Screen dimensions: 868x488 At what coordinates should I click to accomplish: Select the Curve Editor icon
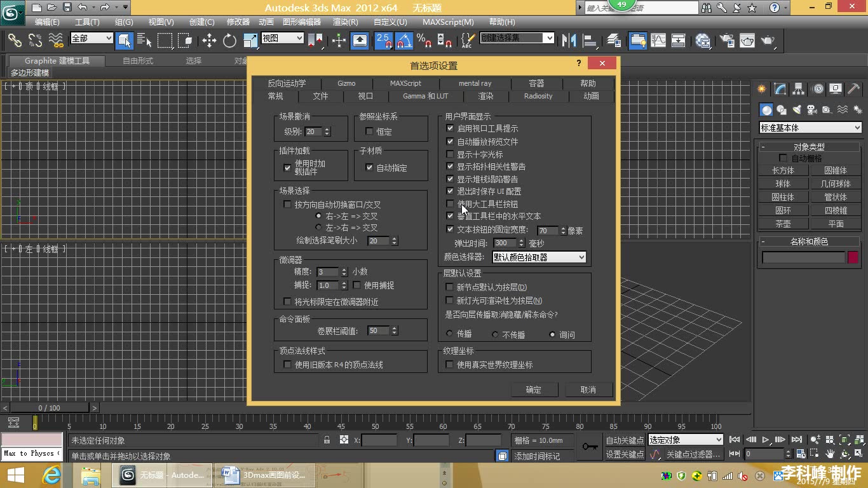(658, 41)
